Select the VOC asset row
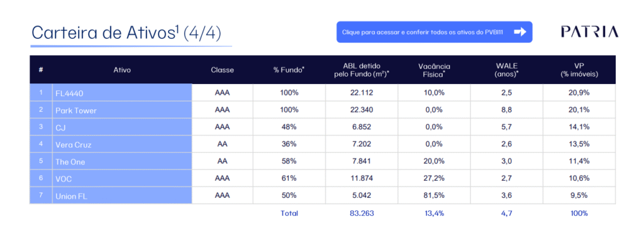The width and height of the screenshot is (644, 231). click(323, 178)
